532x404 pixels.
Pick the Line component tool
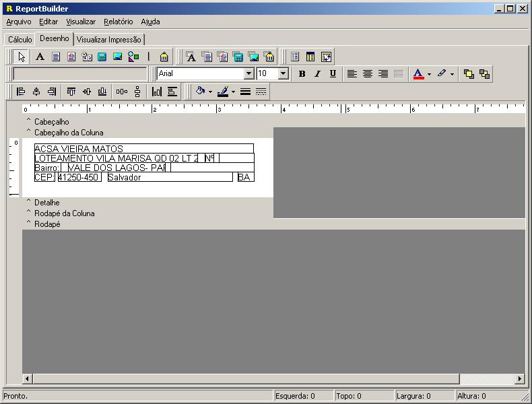point(149,57)
